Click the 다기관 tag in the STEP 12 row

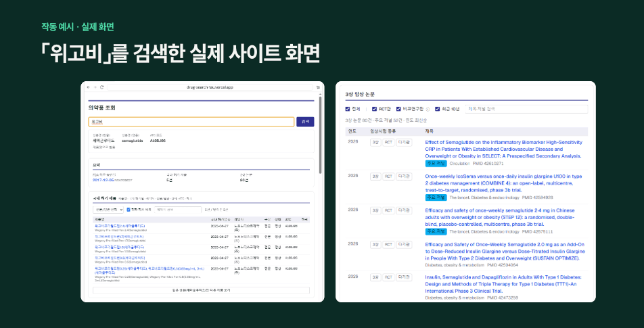click(404, 210)
